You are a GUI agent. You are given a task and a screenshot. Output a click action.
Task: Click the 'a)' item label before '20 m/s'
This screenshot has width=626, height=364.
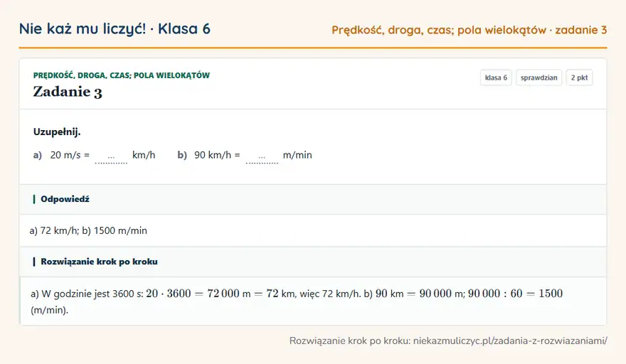tap(38, 155)
